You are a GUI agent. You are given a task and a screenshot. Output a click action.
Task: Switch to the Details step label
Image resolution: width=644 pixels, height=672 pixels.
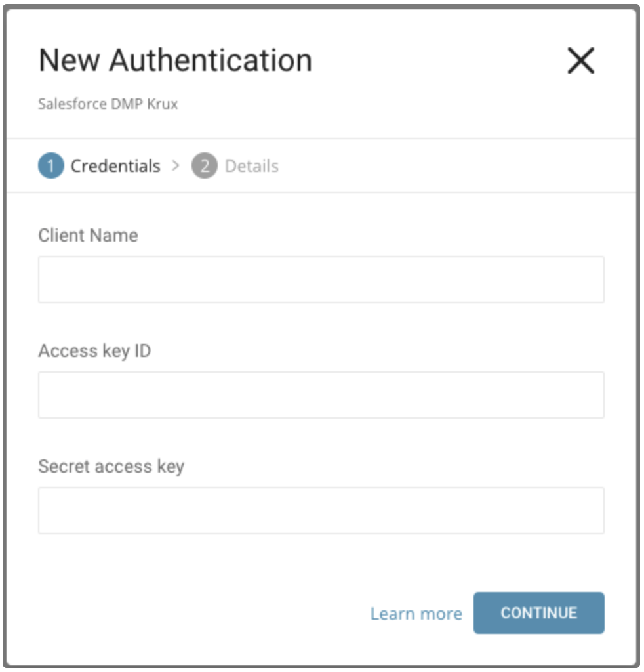[x=251, y=166]
